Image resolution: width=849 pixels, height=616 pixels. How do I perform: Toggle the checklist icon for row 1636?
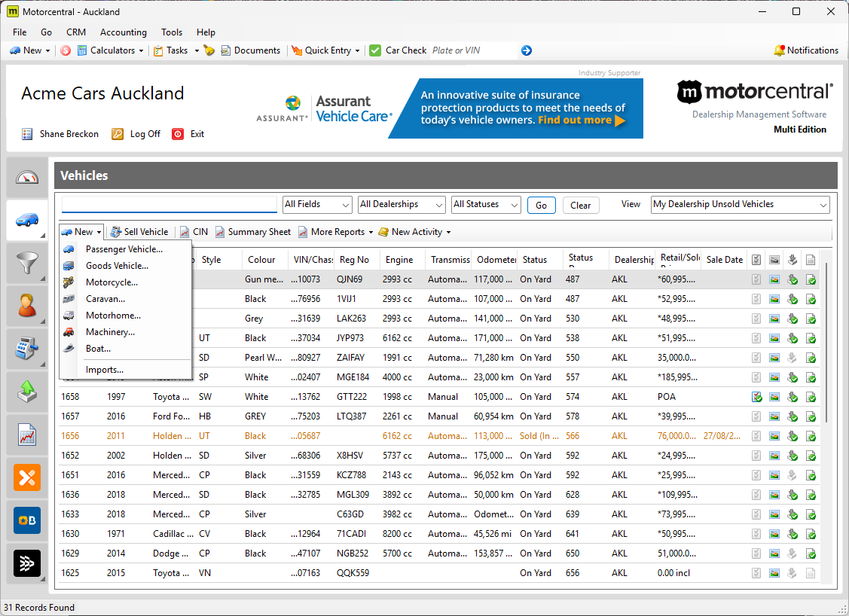coord(756,495)
